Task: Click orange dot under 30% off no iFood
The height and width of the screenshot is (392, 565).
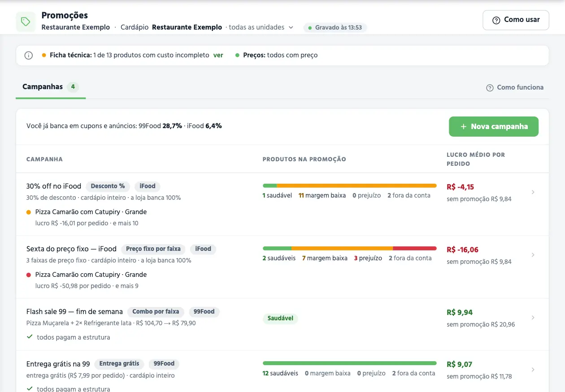Action: [x=29, y=212]
